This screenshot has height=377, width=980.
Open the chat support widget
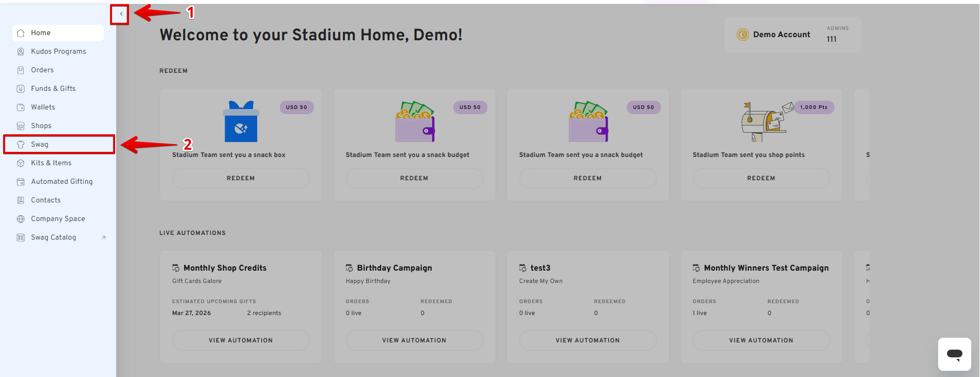tap(954, 354)
